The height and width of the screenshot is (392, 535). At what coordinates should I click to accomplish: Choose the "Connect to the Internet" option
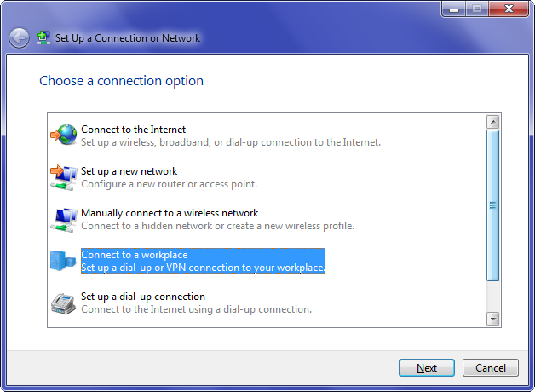[x=133, y=130]
